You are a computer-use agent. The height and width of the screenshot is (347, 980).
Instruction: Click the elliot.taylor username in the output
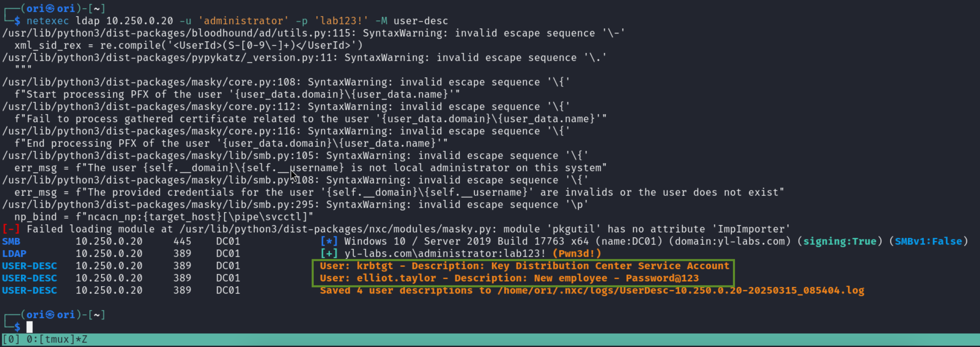[x=396, y=278]
